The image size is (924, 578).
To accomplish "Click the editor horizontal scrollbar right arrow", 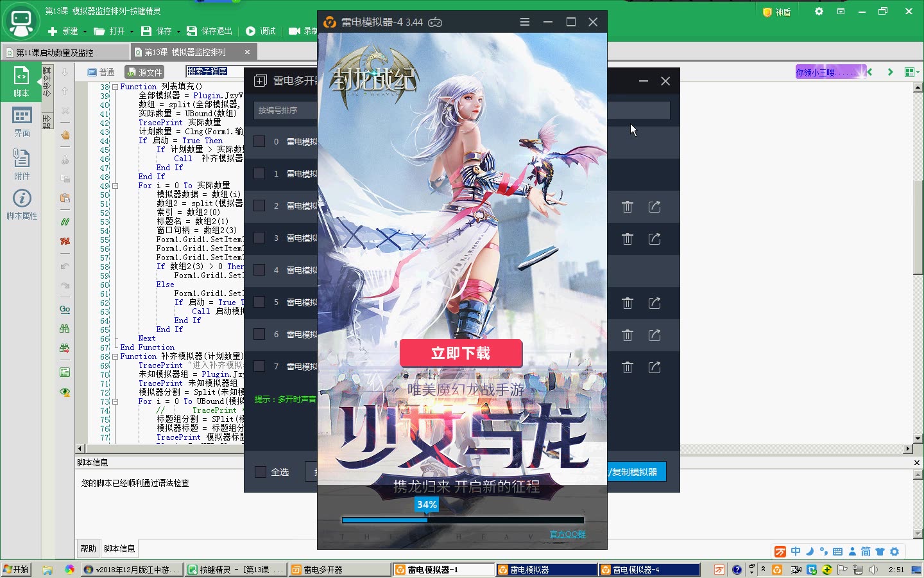I will click(x=908, y=448).
